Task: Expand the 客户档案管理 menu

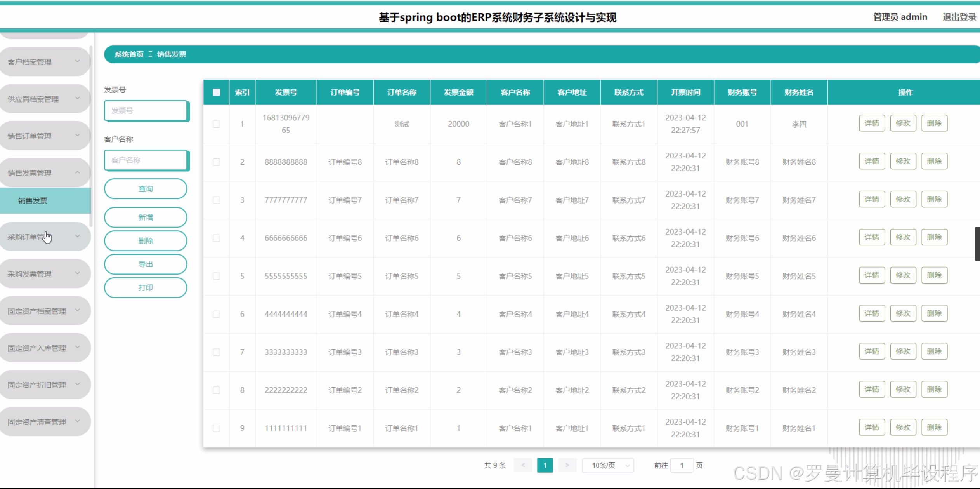Action: click(45, 61)
